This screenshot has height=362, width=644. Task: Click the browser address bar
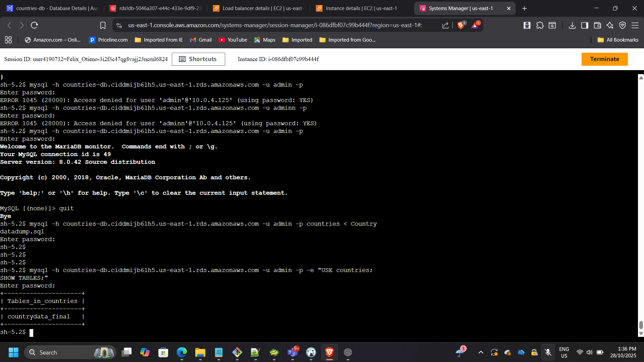[x=268, y=25]
